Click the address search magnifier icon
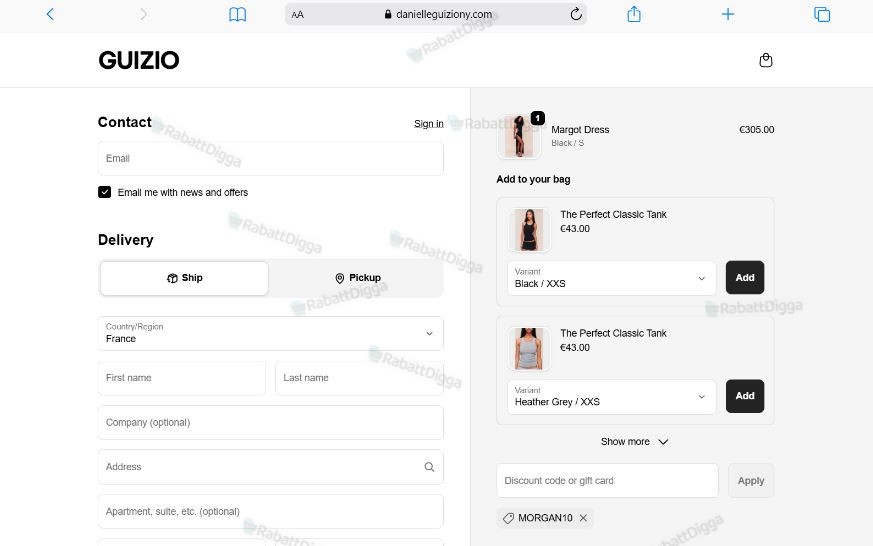Image resolution: width=873 pixels, height=546 pixels. point(429,467)
